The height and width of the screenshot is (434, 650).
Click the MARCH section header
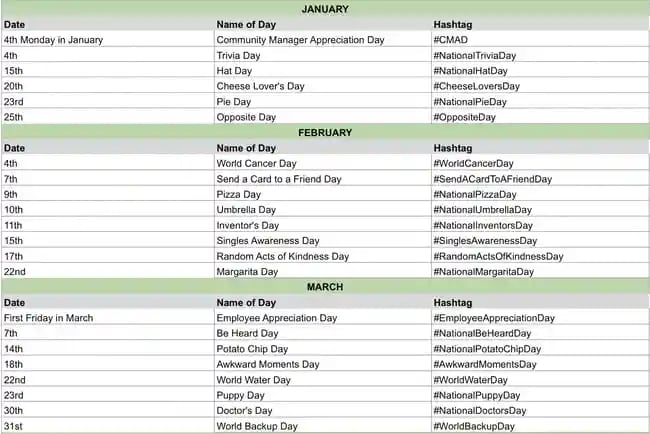pyautogui.click(x=325, y=287)
